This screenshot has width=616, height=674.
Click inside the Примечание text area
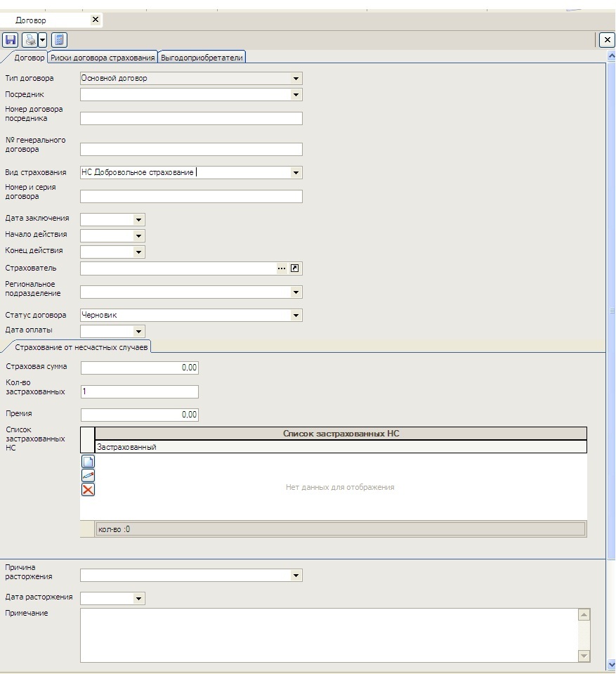(328, 635)
